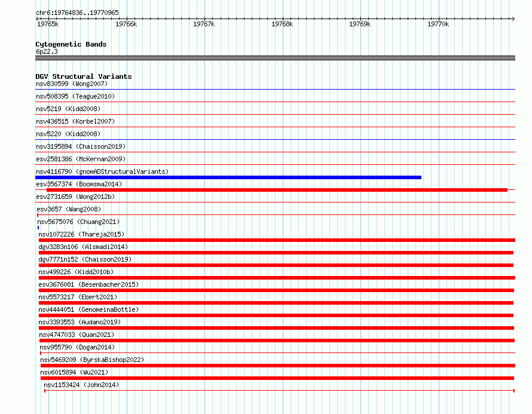The image size is (532, 414).
Task: Select the nsv5220 (Kidd2008) label
Action: (68, 134)
